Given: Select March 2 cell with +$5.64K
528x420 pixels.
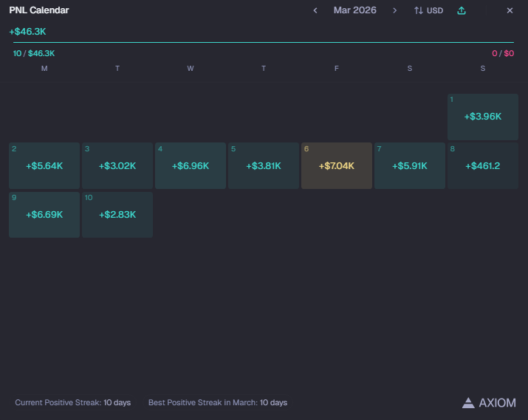Looking at the screenshot, I should [x=44, y=165].
